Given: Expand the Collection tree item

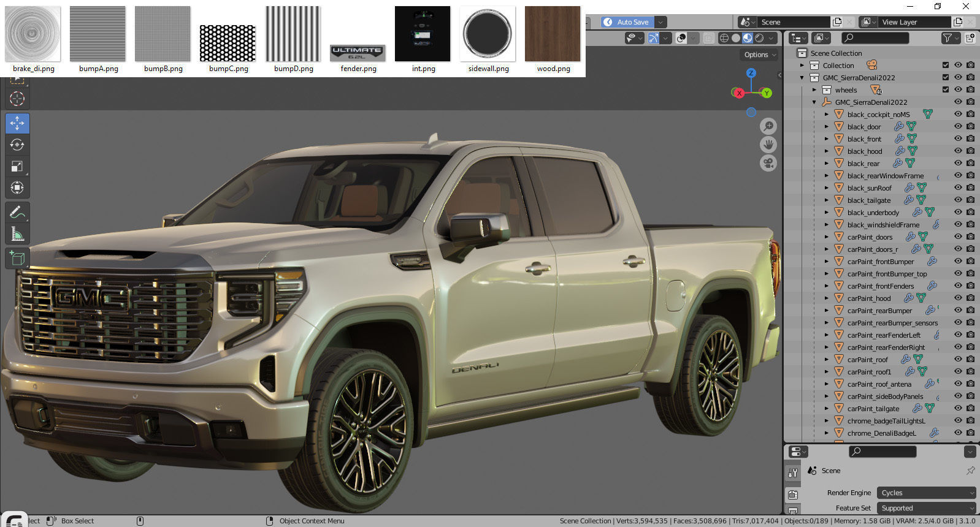Looking at the screenshot, I should click(802, 65).
